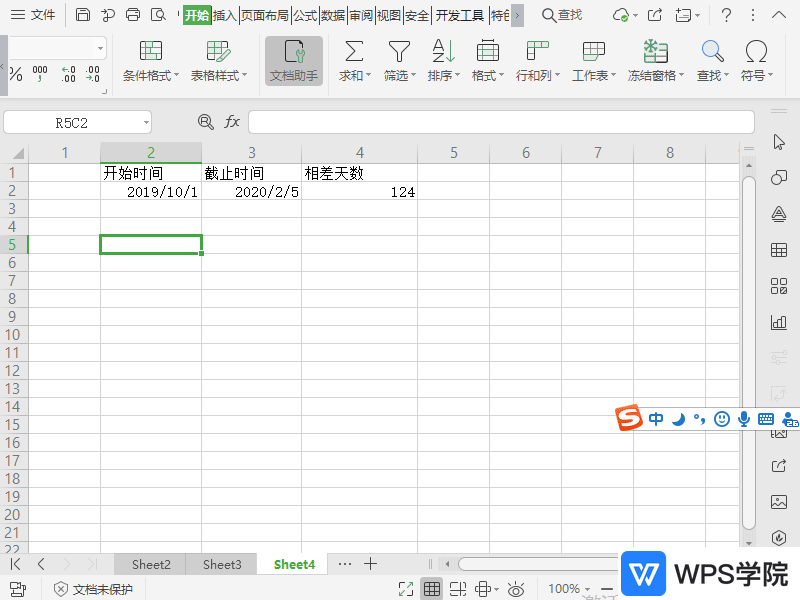Open Rows and Columns (行和列) tool
The image size is (800, 600).
click(x=538, y=61)
